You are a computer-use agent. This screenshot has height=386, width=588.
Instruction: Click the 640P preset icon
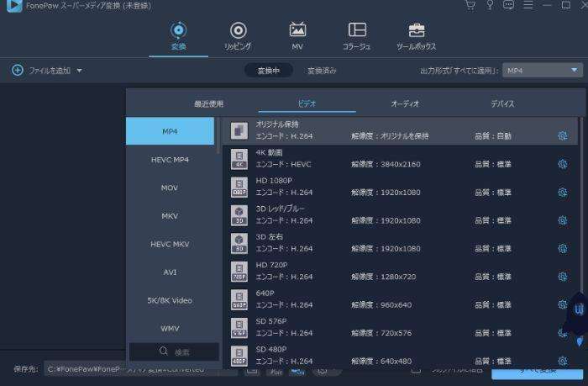tap(239, 299)
